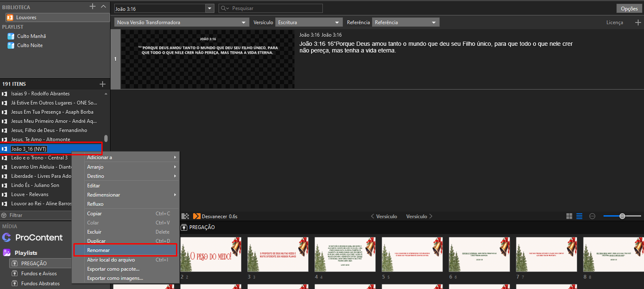
Task: Add a new library with plus icon
Action: [x=93, y=7]
